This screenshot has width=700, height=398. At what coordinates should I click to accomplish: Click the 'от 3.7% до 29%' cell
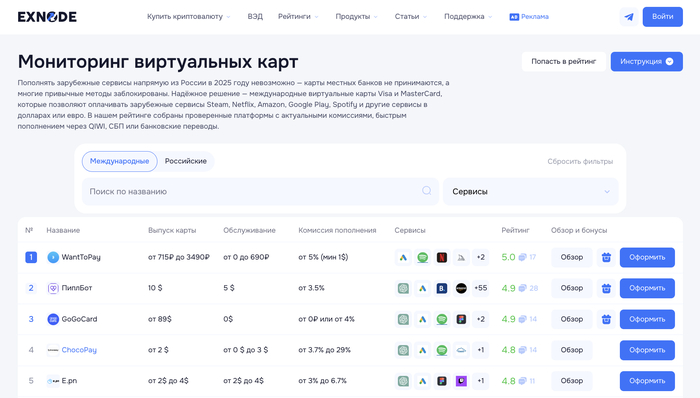tap(325, 350)
